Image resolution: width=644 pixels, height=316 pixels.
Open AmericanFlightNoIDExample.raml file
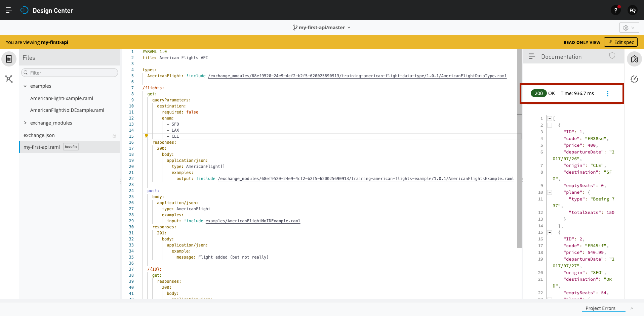67,110
